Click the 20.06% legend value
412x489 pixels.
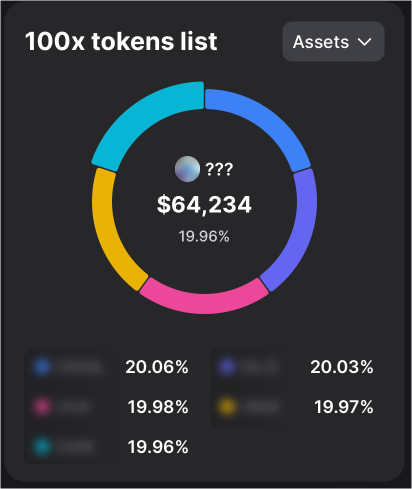(157, 367)
